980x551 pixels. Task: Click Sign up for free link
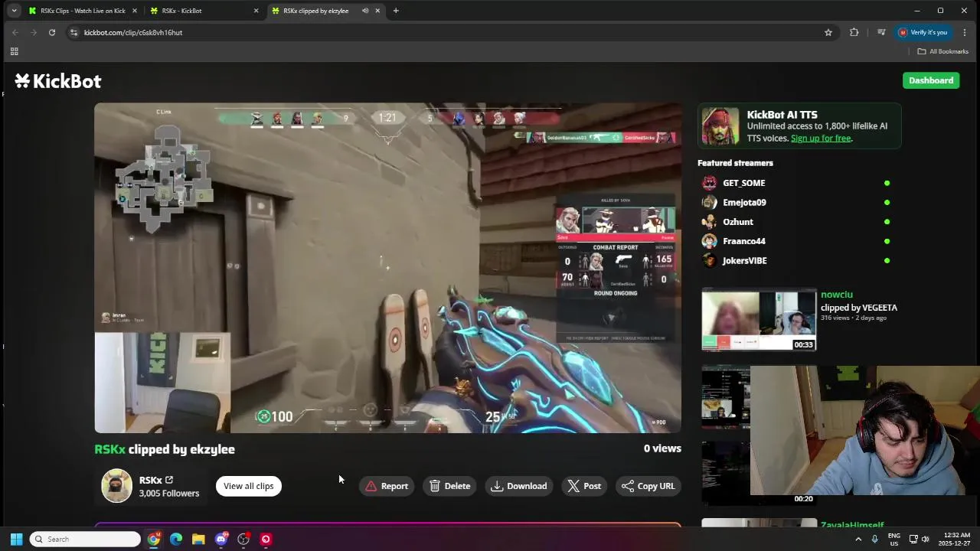[821, 139]
